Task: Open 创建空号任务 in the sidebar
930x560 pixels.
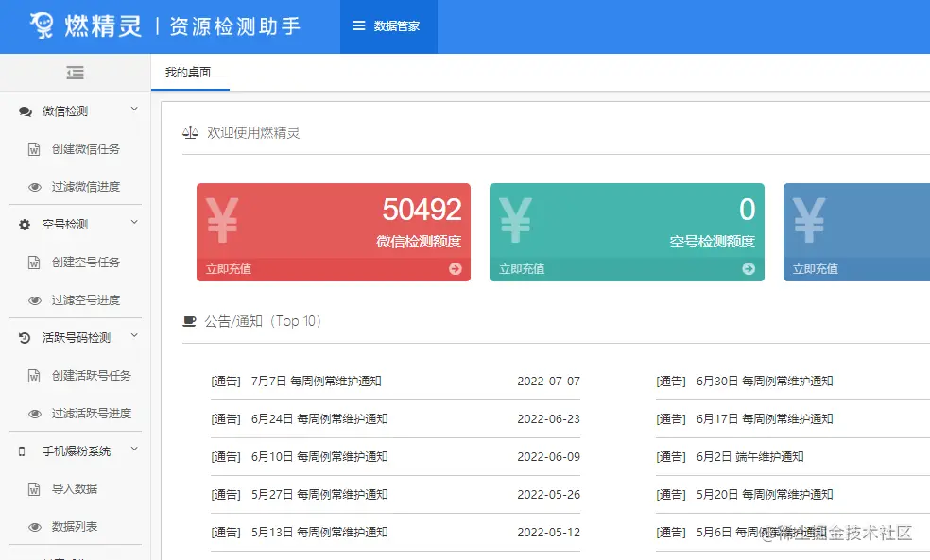Action: [x=85, y=263]
